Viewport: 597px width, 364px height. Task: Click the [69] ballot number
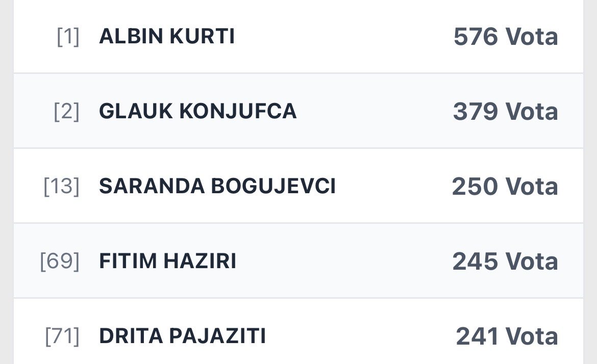coord(60,262)
